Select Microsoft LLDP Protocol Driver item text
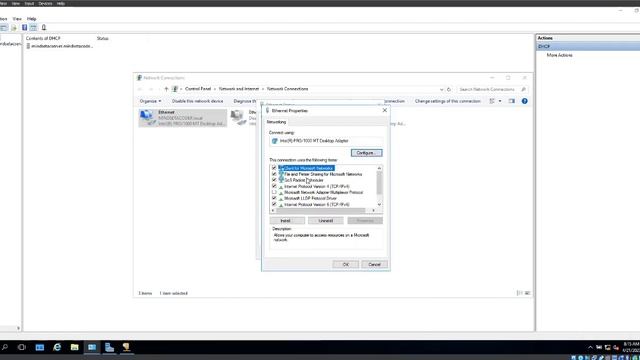 point(310,198)
